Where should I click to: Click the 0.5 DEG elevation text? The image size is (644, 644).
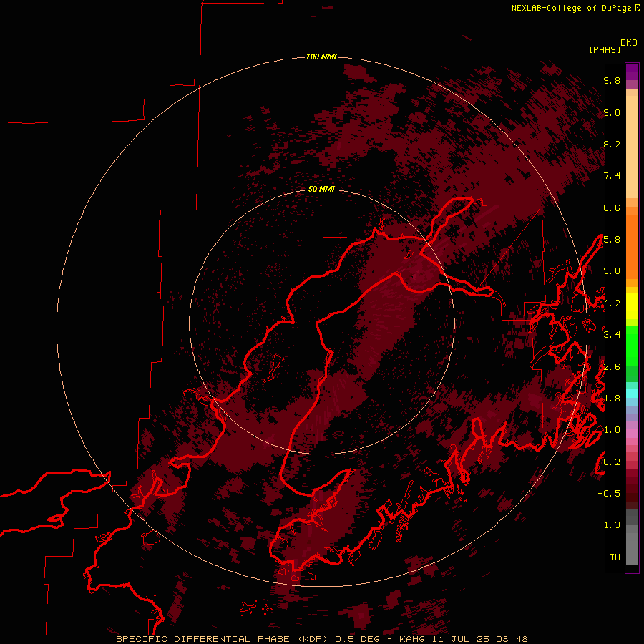pos(357,639)
